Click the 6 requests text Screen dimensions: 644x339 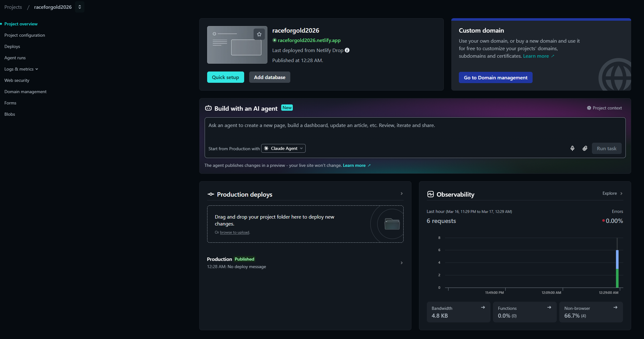click(x=441, y=221)
